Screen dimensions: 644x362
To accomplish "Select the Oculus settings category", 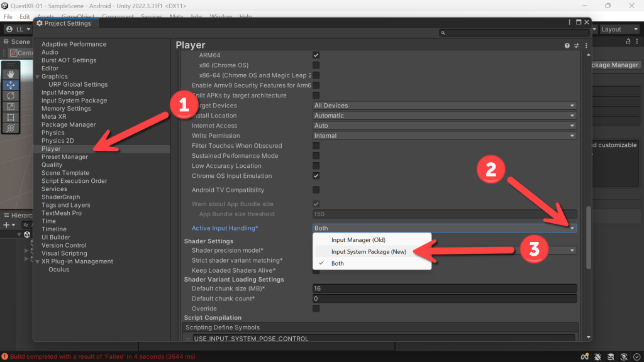I will tap(58, 270).
